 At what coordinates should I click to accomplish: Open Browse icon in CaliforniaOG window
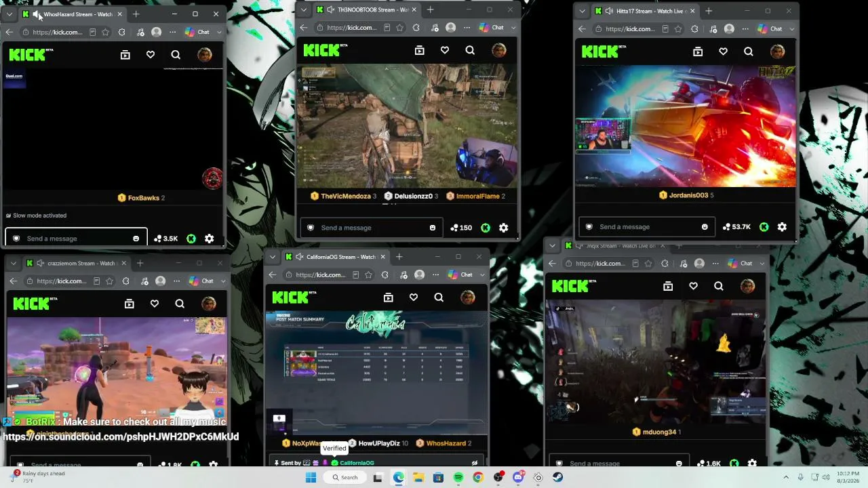(x=389, y=297)
